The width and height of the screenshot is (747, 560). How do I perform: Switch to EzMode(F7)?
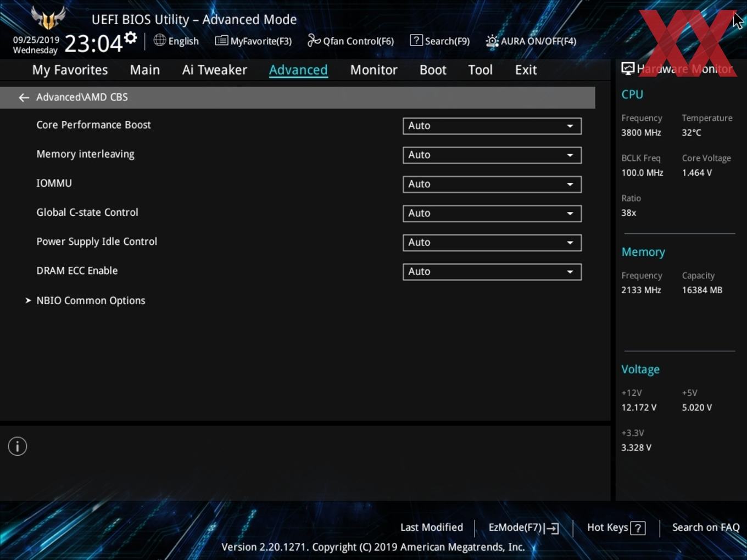523,528
